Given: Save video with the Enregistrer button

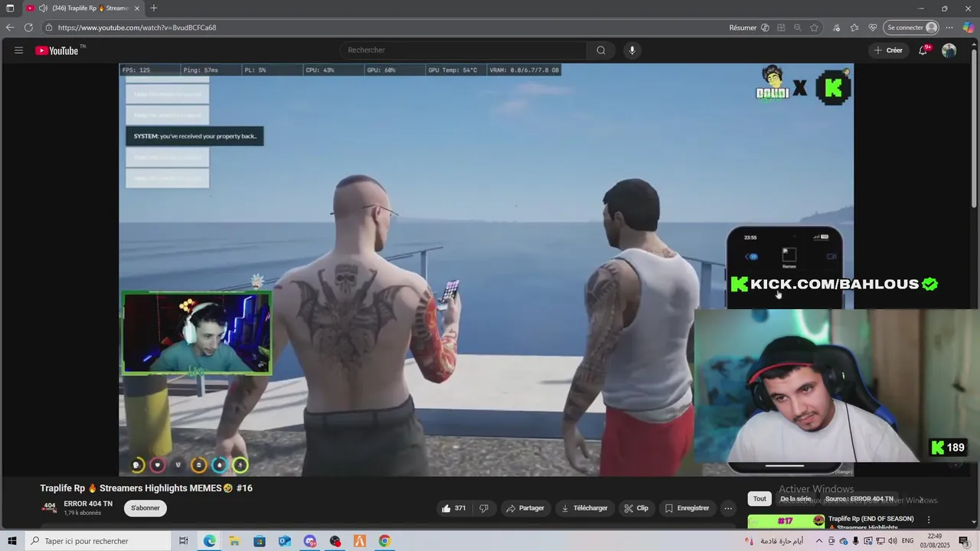Looking at the screenshot, I should 687,508.
